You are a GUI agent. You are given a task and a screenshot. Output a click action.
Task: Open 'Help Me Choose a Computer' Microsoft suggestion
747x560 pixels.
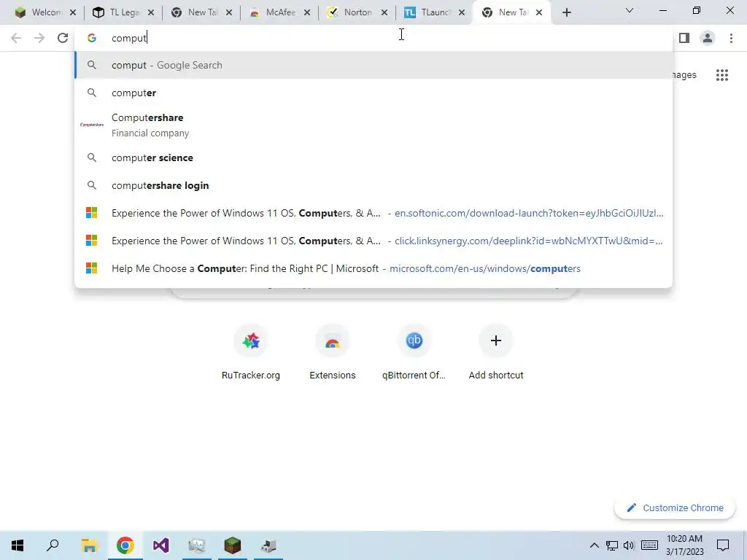[x=373, y=268]
